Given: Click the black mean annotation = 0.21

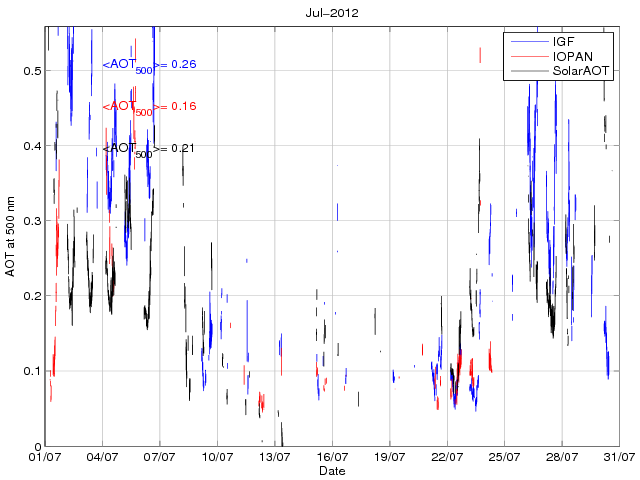Looking at the screenshot, I should [149, 149].
